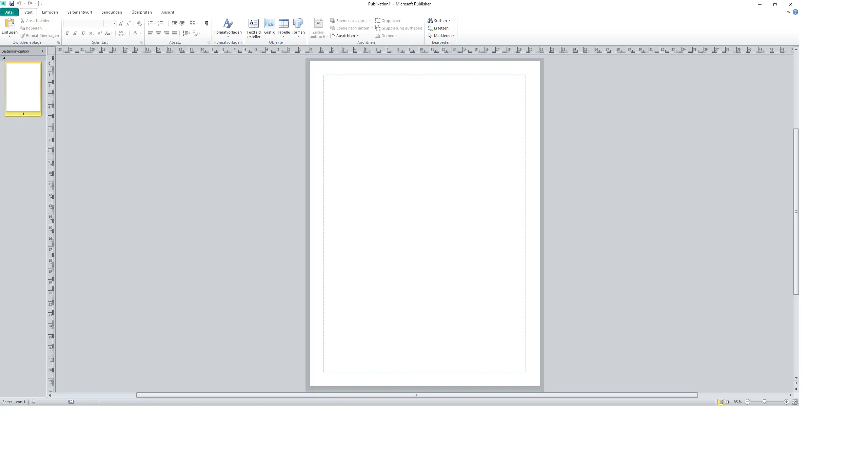Open the Datei backstage button
The image size is (868, 471).
pos(9,12)
